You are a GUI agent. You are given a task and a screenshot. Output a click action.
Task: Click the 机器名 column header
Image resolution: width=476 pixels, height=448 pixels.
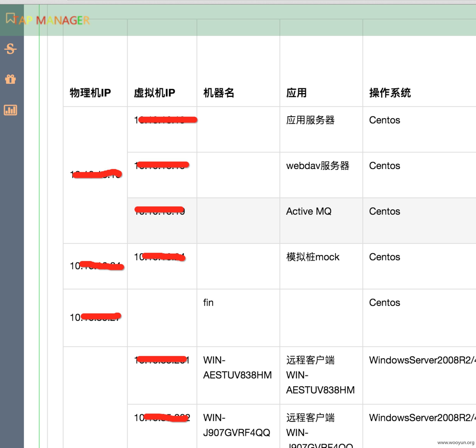point(219,93)
